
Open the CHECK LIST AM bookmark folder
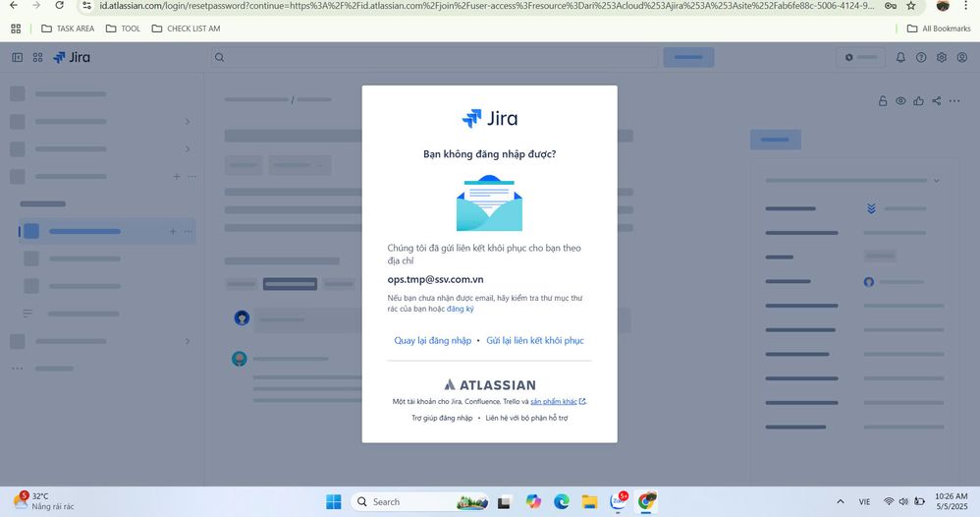pos(187,29)
